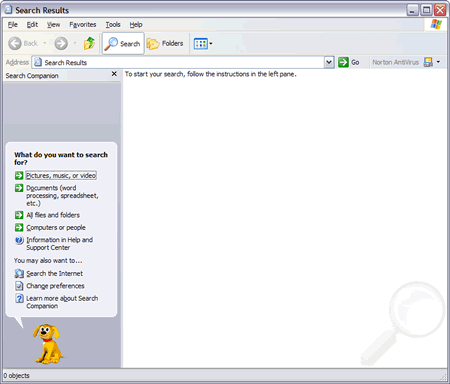The image size is (450, 384).
Task: Click the Windows flag logo
Action: [x=436, y=24]
